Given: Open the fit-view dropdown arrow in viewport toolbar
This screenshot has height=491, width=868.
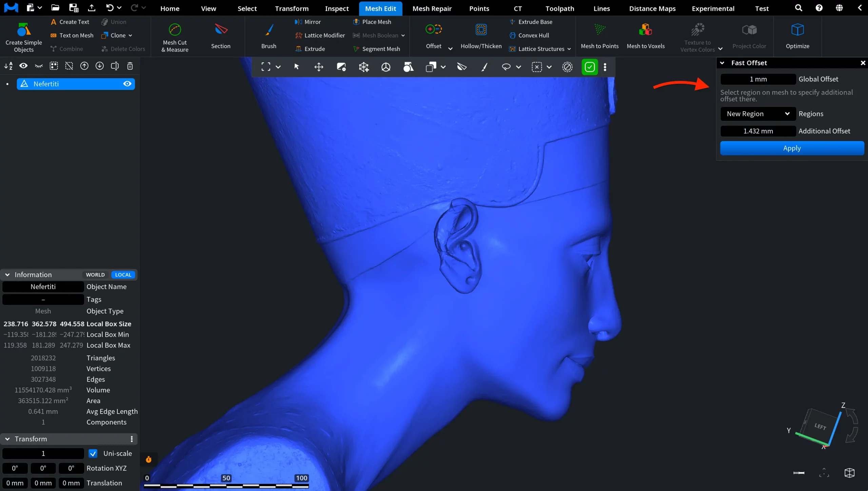Looking at the screenshot, I should 278,67.
